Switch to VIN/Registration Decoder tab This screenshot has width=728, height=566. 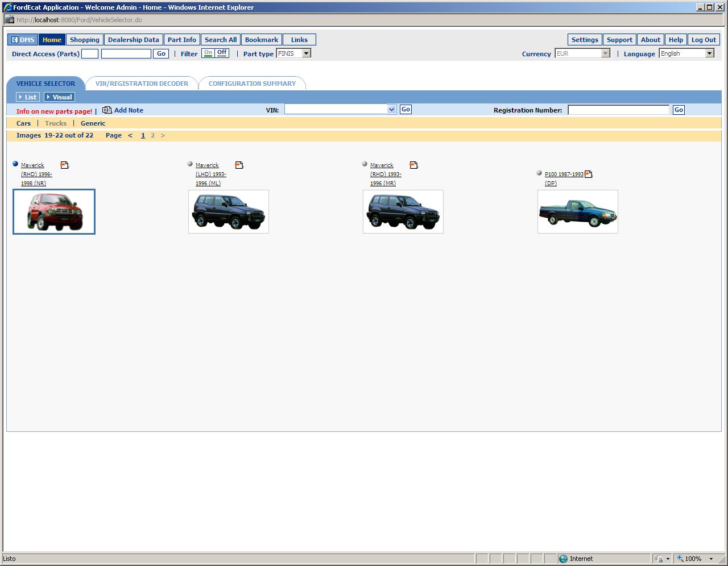pos(142,84)
